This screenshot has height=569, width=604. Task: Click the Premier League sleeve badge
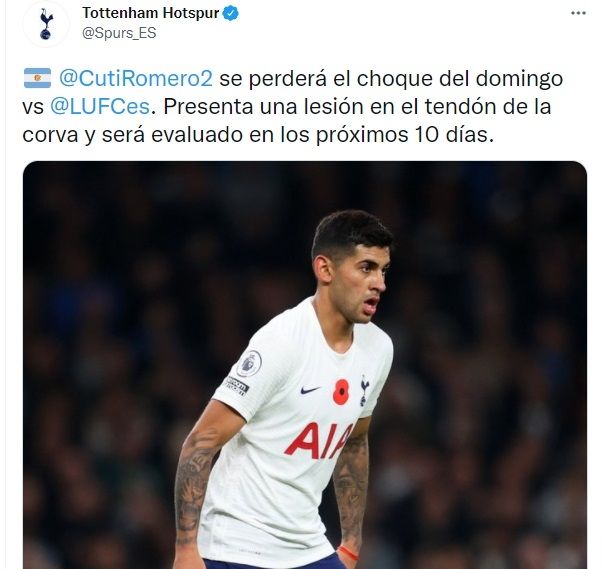(x=249, y=364)
